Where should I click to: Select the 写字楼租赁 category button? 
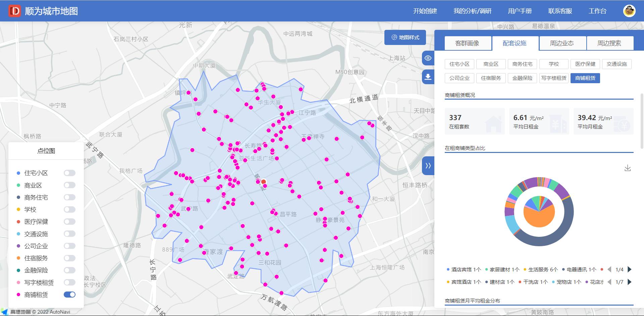point(554,78)
